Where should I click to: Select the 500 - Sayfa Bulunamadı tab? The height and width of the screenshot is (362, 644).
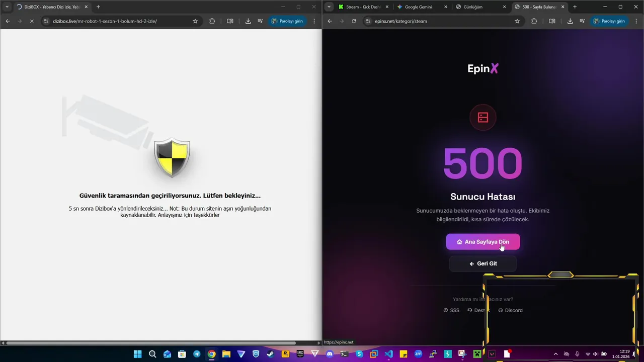pyautogui.click(x=539, y=7)
